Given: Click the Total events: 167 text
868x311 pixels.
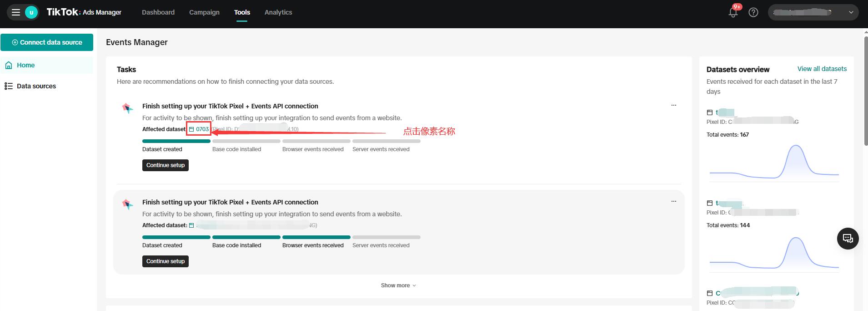Looking at the screenshot, I should click(728, 135).
